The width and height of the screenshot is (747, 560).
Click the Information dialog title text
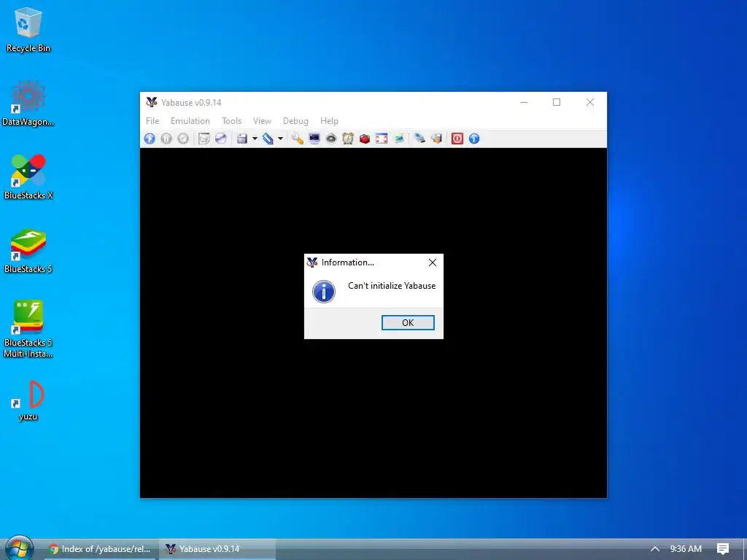(348, 262)
